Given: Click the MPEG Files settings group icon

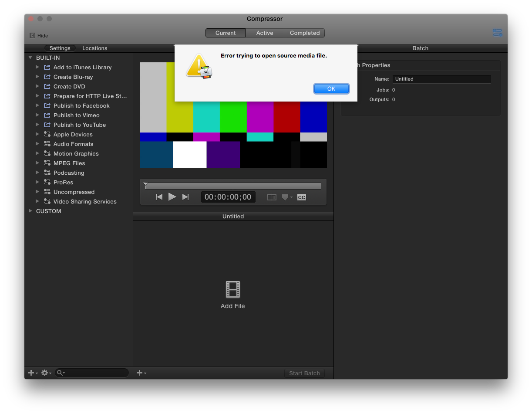Looking at the screenshot, I should (47, 163).
